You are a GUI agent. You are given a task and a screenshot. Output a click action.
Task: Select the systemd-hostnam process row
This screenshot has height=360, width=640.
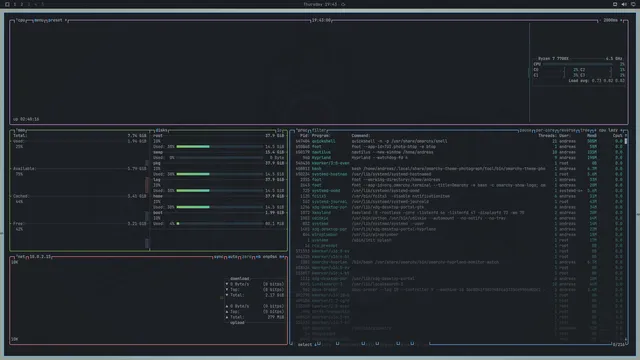tap(460, 174)
